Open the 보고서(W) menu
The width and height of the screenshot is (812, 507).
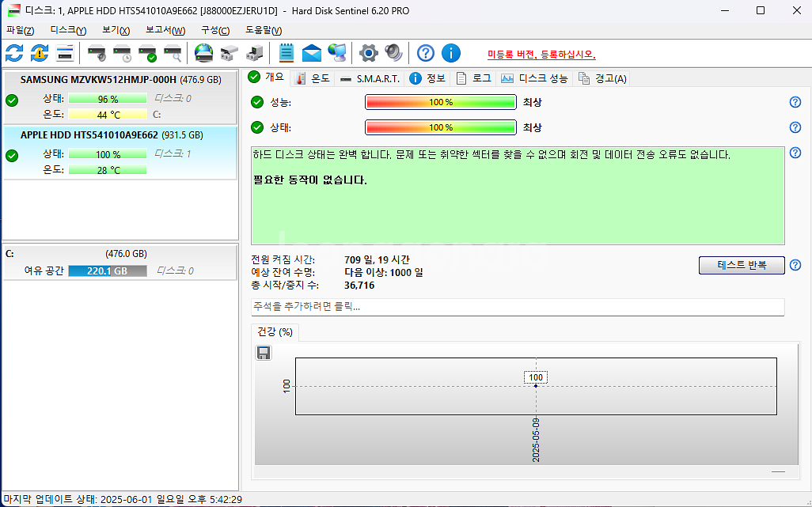[x=165, y=31]
